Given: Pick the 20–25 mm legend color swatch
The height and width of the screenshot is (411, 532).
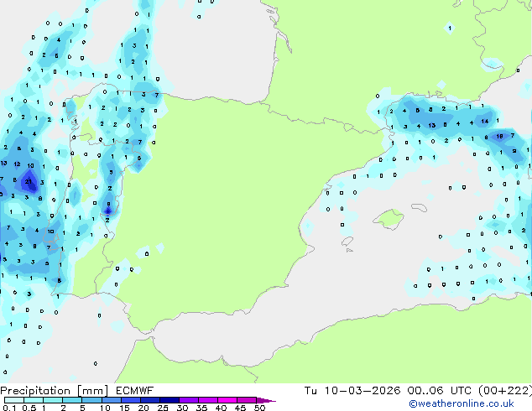Looking at the screenshot, I should pyautogui.click(x=149, y=400).
